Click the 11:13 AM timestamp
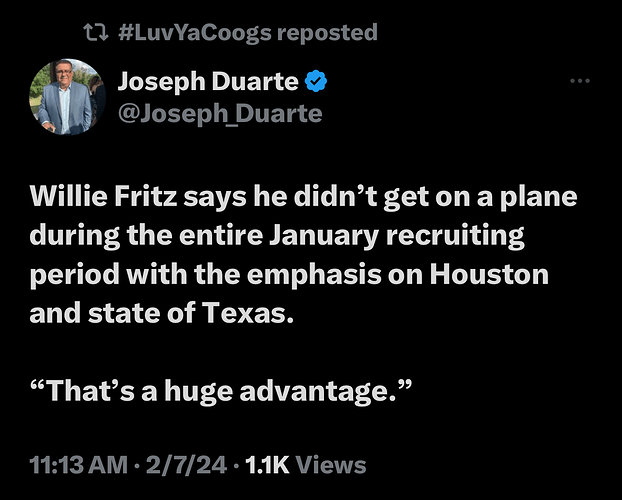The height and width of the screenshot is (500, 622). coord(78,465)
